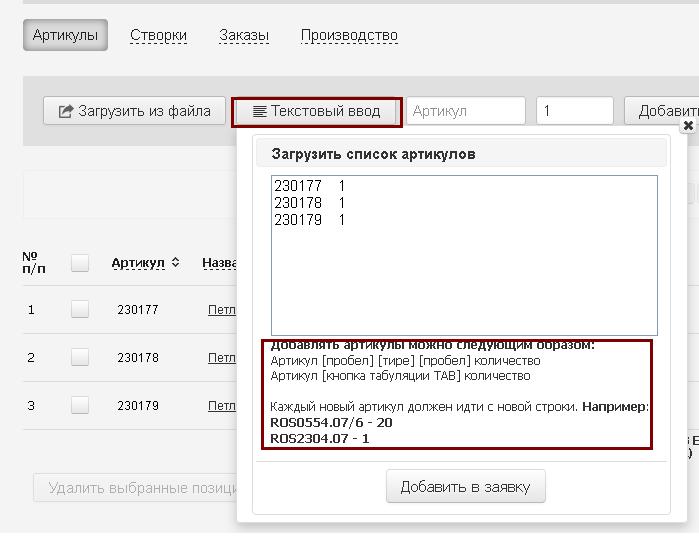Screen dimensions: 699x536
Task: Open the Створки tab
Action: click(158, 36)
